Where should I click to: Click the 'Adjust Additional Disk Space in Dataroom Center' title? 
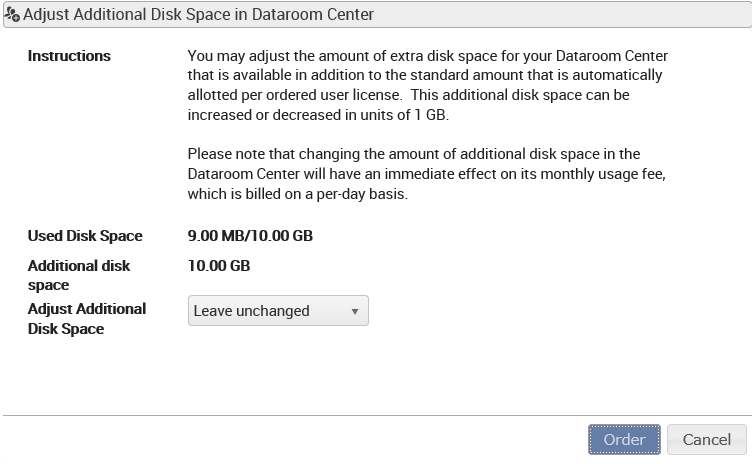[198, 14]
